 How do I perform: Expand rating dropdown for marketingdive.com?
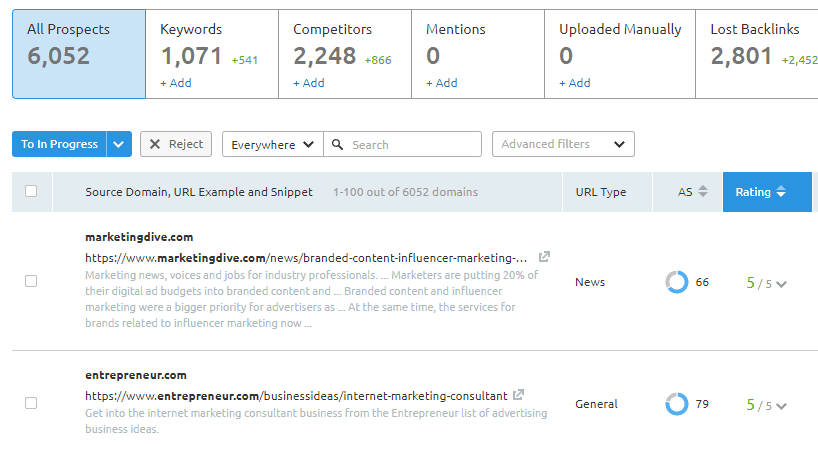[x=781, y=284]
